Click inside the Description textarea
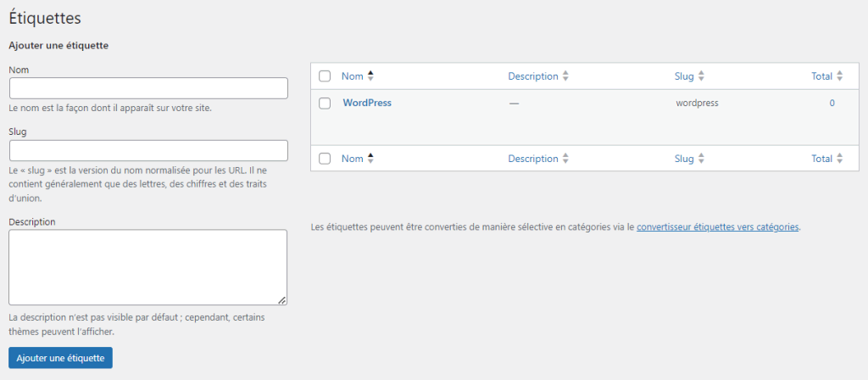 click(x=147, y=267)
